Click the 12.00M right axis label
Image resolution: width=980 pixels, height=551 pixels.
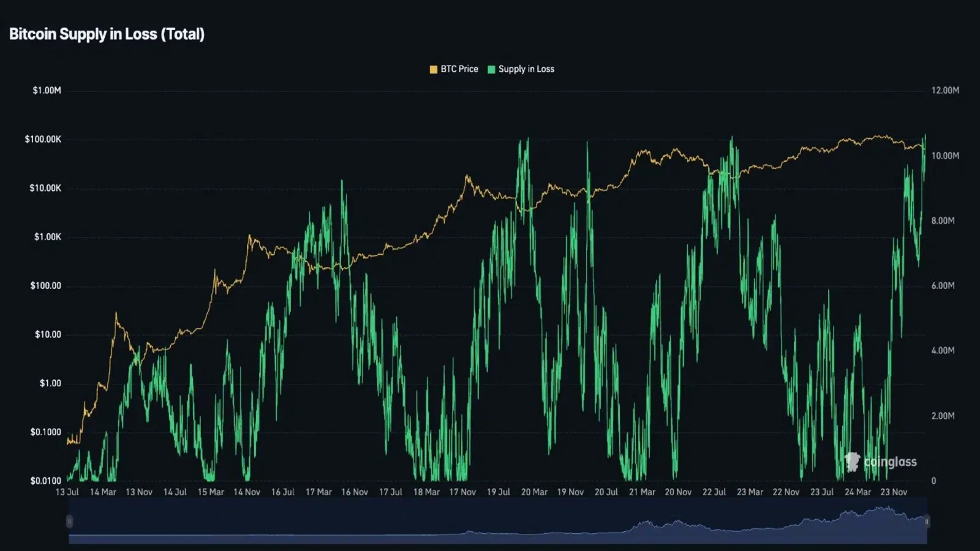click(945, 91)
